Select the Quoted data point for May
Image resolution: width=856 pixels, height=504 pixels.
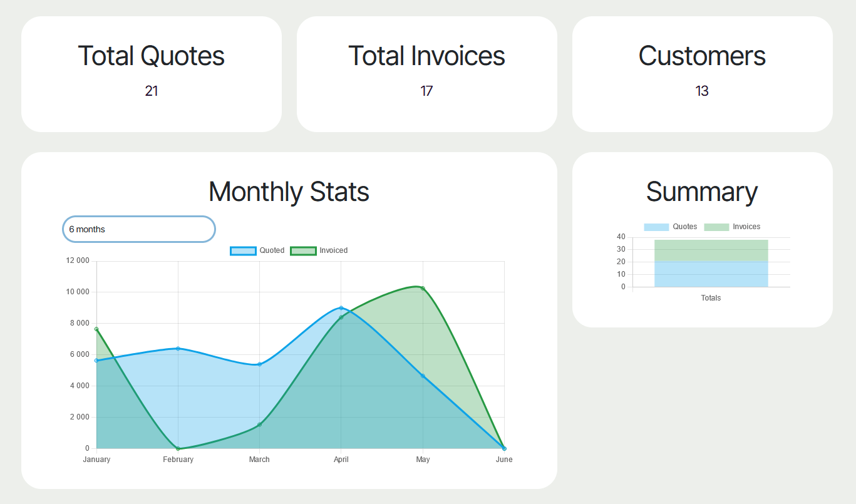pyautogui.click(x=423, y=376)
